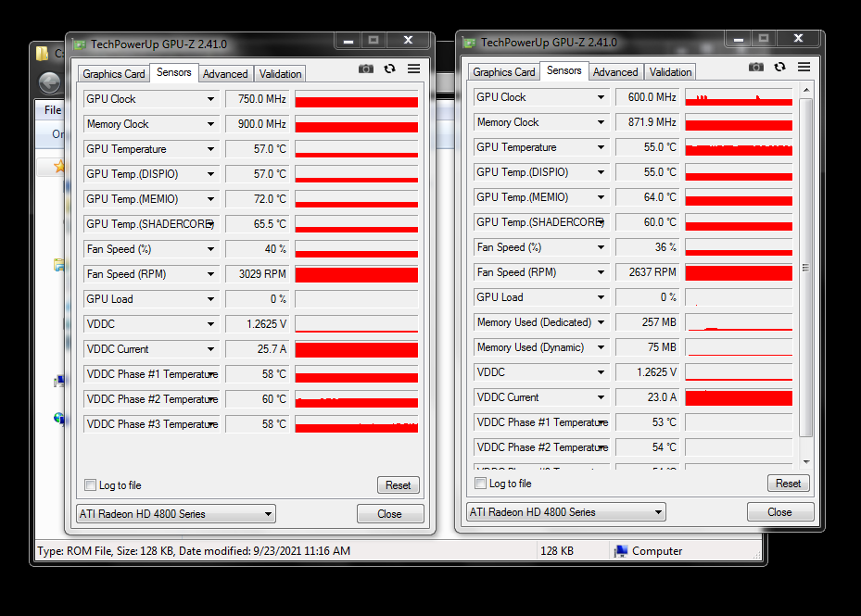Switch to Graphics Card tab in left window
Image resolution: width=861 pixels, height=616 pixels.
[x=114, y=74]
